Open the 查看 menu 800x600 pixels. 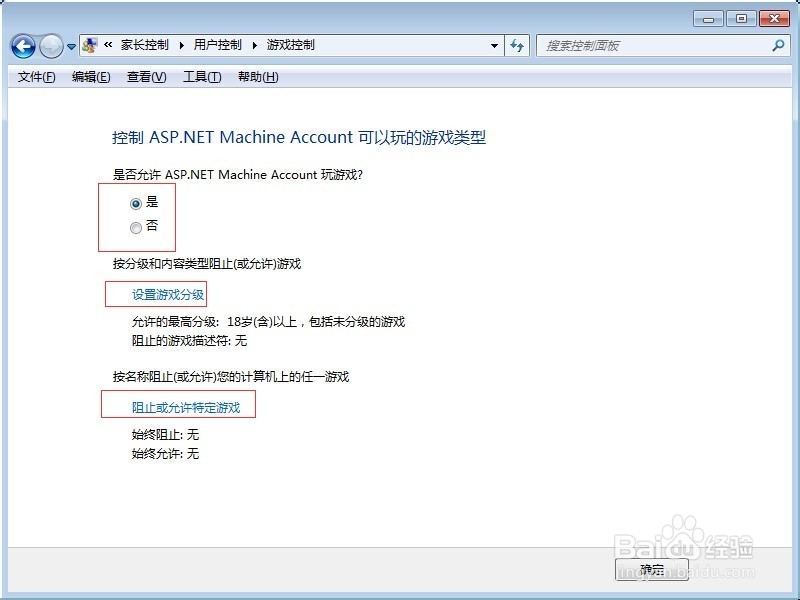coord(146,77)
